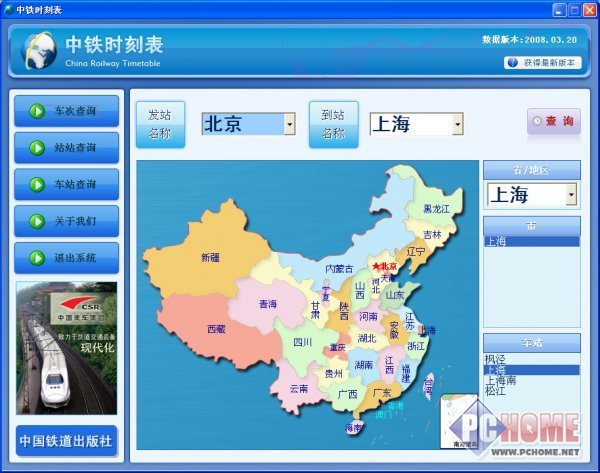The height and width of the screenshot is (473, 600).
Task: Click 河南 on the map
Action: click(368, 316)
